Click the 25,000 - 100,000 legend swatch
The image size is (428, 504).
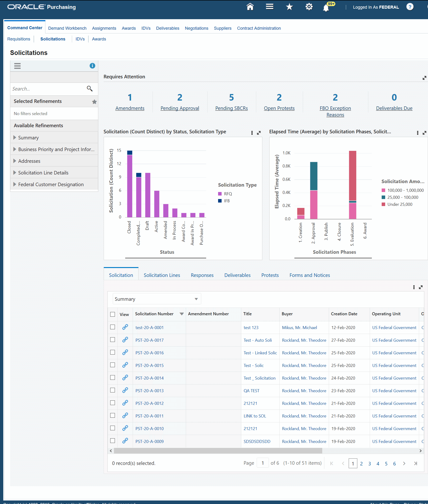pos(383,197)
